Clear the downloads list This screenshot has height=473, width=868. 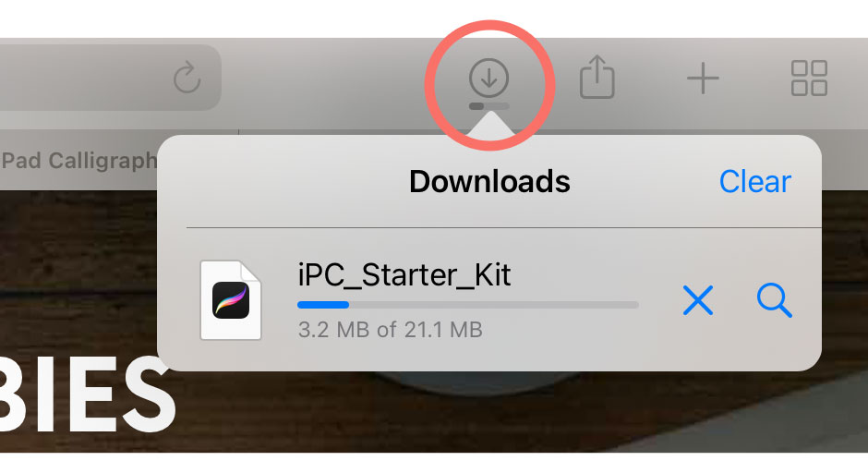[754, 182]
